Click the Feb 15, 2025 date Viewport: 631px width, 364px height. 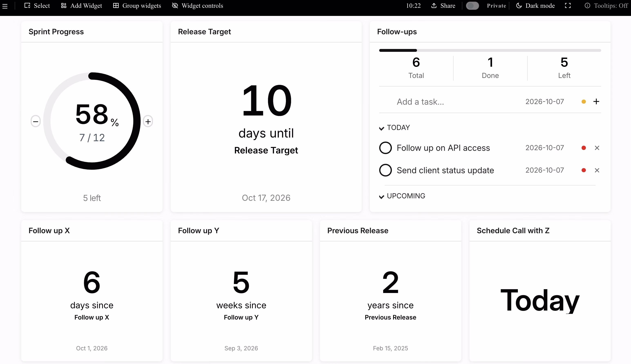(x=390, y=348)
